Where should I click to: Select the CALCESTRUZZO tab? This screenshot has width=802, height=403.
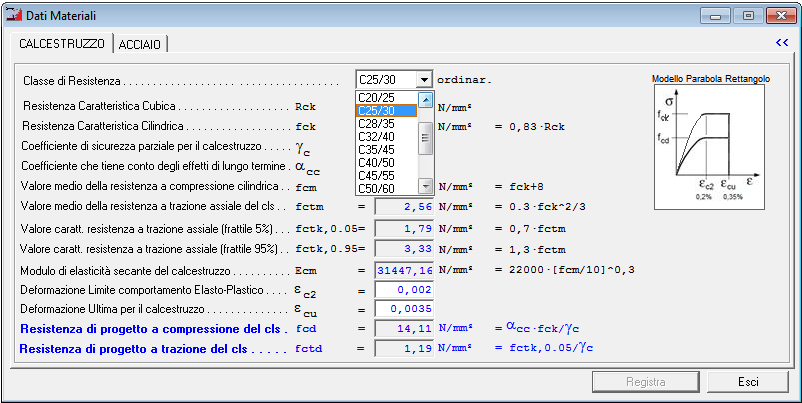tap(62, 43)
